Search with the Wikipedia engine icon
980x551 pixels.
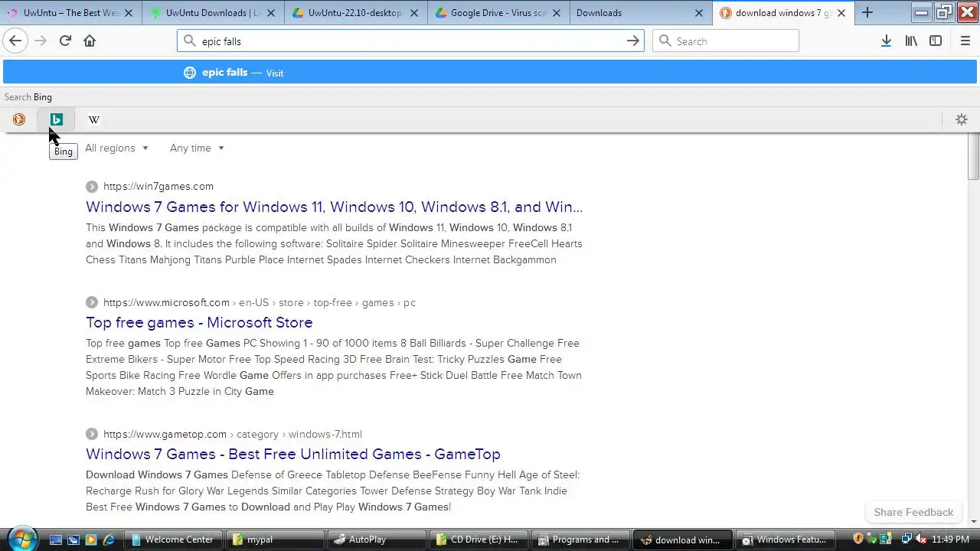93,119
